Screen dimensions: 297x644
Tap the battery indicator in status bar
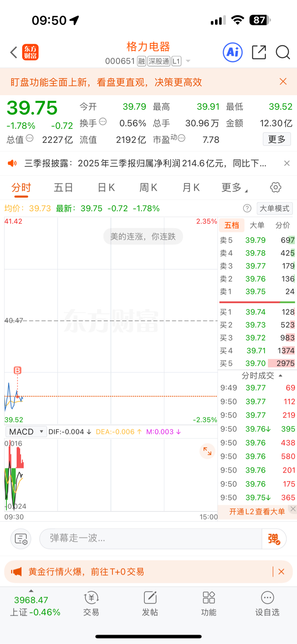point(260,20)
